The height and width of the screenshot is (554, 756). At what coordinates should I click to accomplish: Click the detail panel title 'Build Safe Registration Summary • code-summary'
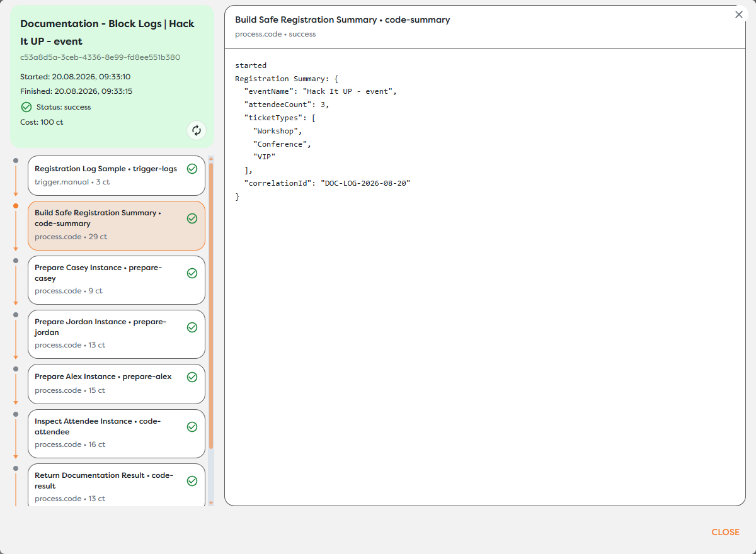[x=343, y=20]
